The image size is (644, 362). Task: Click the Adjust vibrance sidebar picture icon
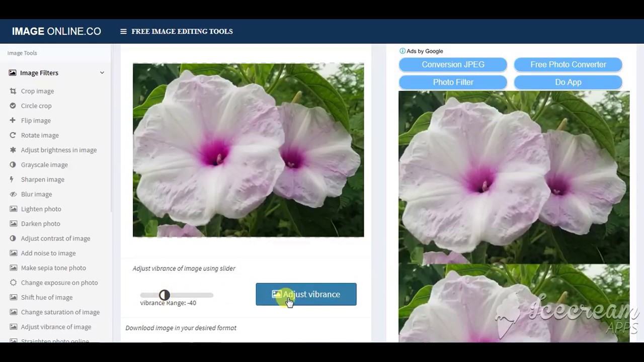pyautogui.click(x=13, y=327)
